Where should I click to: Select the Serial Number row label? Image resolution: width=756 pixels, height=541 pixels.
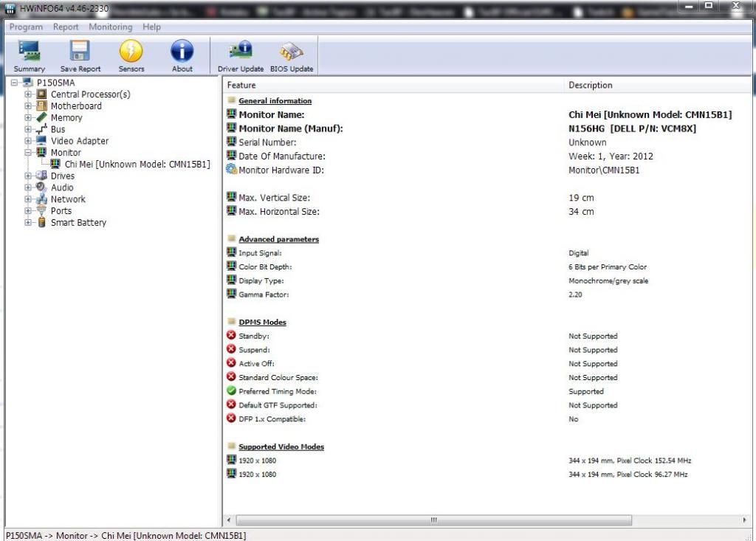[267, 142]
